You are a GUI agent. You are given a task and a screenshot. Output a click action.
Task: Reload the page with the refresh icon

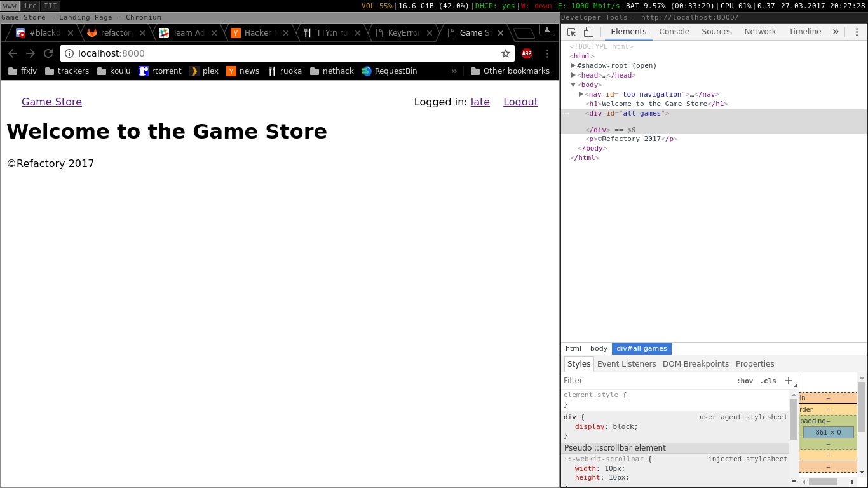(48, 53)
